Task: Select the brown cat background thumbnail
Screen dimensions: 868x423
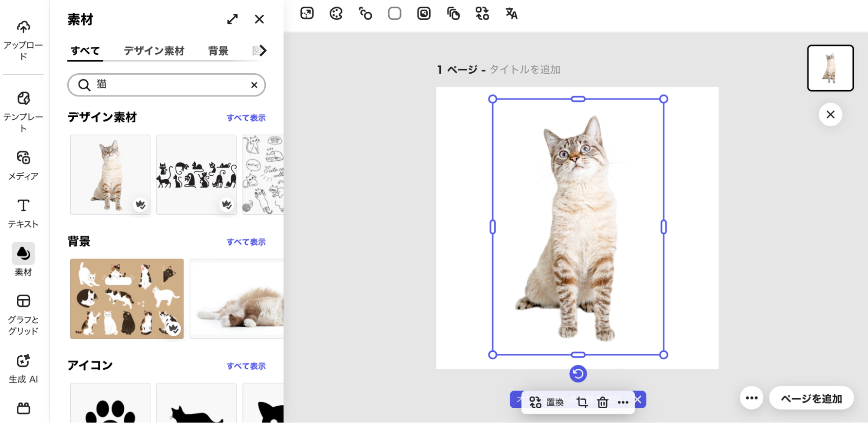Action: coord(126,298)
